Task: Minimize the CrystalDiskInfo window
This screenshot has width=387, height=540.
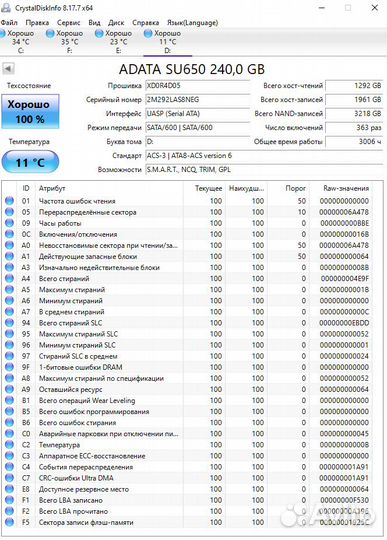Action: click(322, 7)
